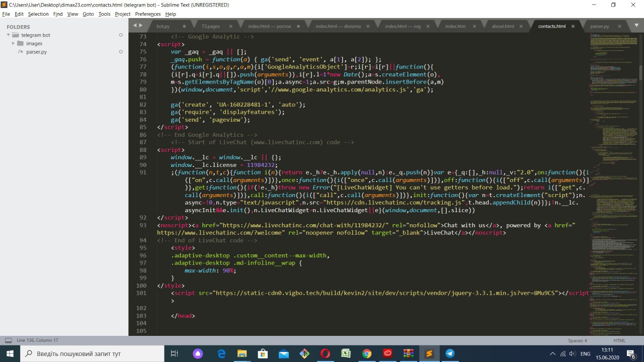Click the license number 11984232

click(262, 165)
